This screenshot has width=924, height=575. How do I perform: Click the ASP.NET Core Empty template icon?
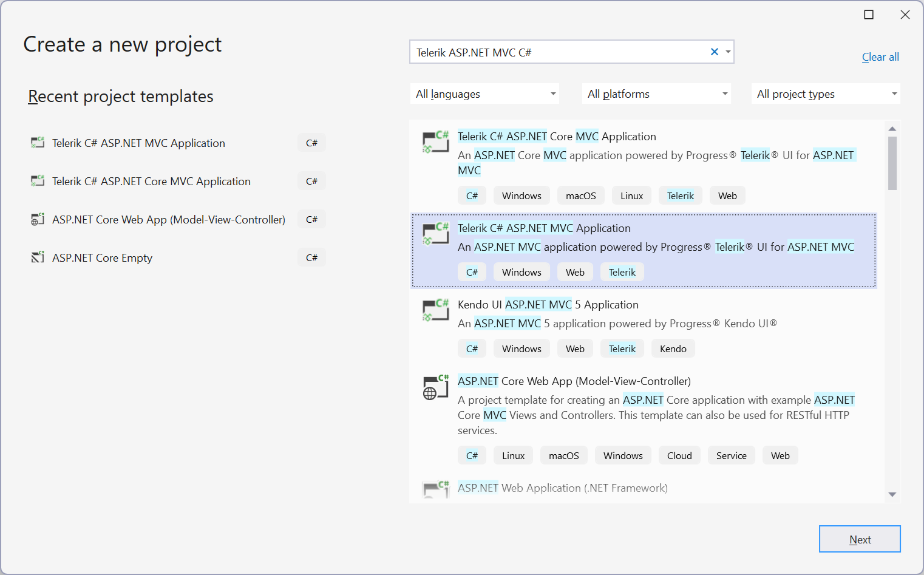point(37,257)
